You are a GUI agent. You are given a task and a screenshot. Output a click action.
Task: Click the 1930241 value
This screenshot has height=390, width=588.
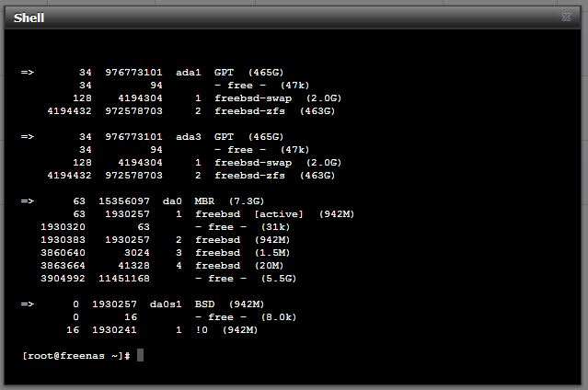(114, 330)
